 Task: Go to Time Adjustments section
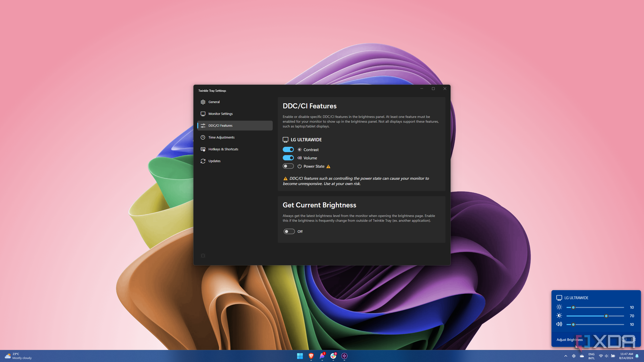[235, 137]
